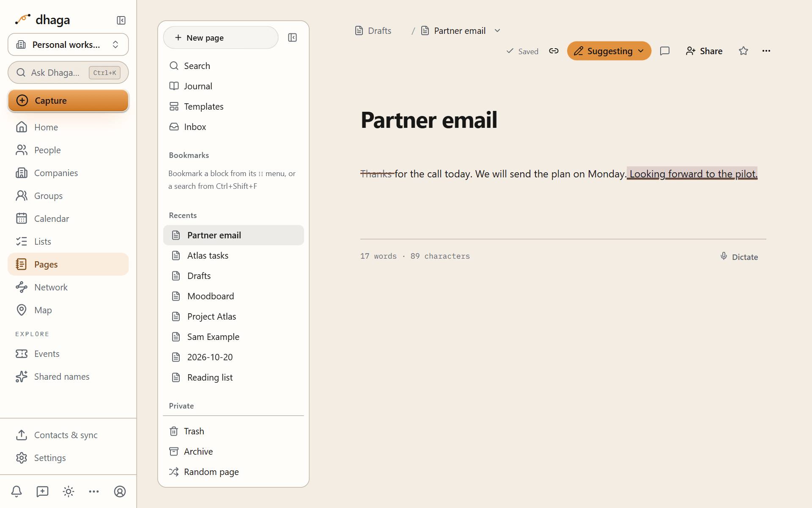The image size is (812, 508).
Task: Start Dictate with microphone icon
Action: click(x=739, y=257)
